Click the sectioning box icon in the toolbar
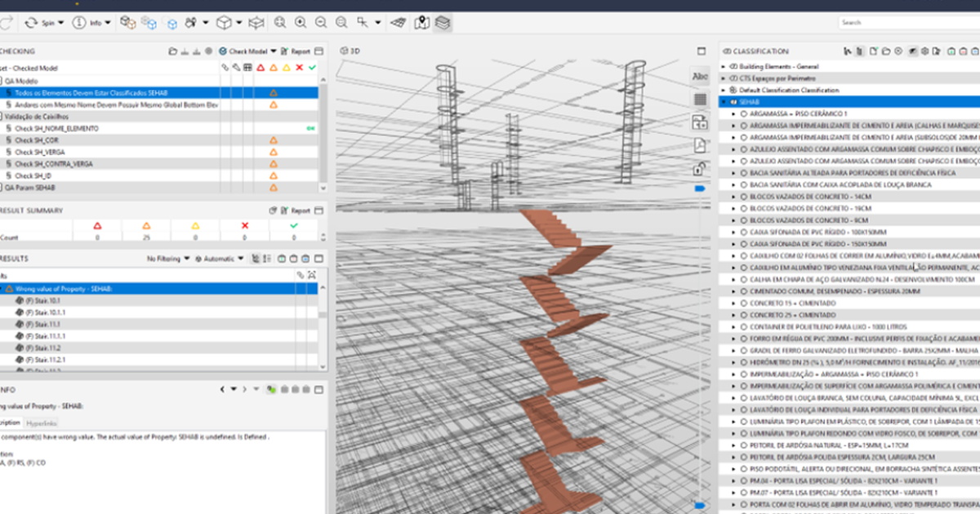The width and height of the screenshot is (980, 514). tap(255, 22)
